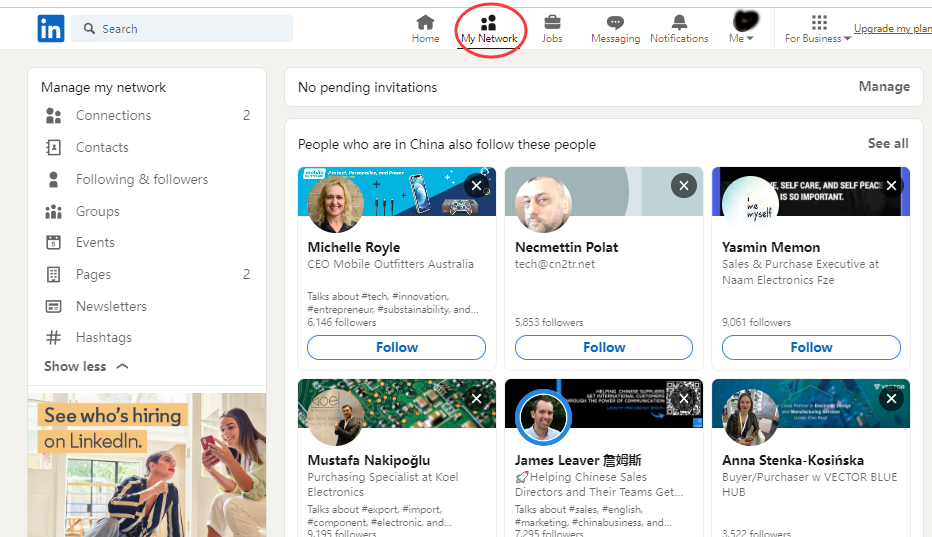Click the Hashtags # icon

53,338
